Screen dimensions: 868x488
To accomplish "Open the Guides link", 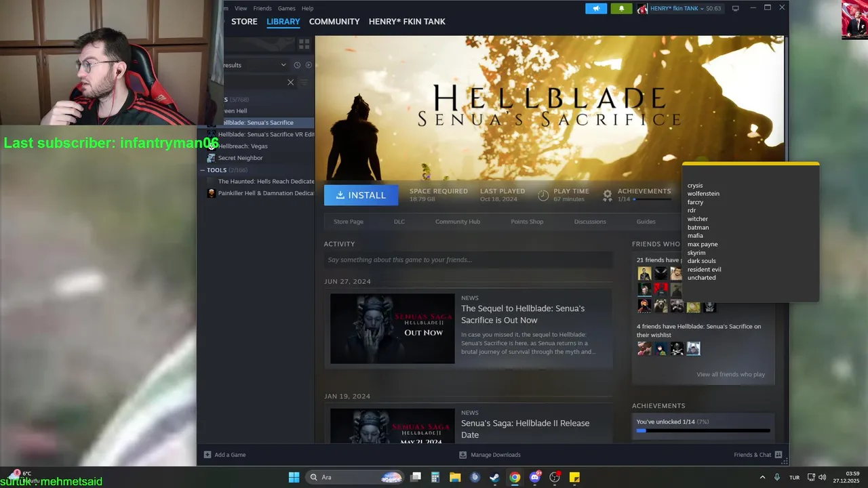I will tap(646, 222).
